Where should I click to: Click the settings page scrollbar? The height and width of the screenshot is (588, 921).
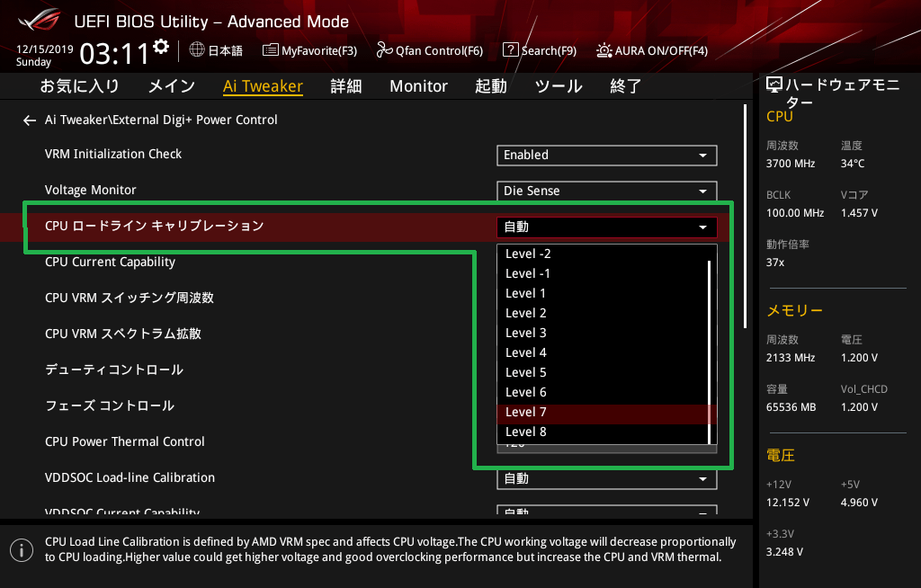(x=746, y=216)
